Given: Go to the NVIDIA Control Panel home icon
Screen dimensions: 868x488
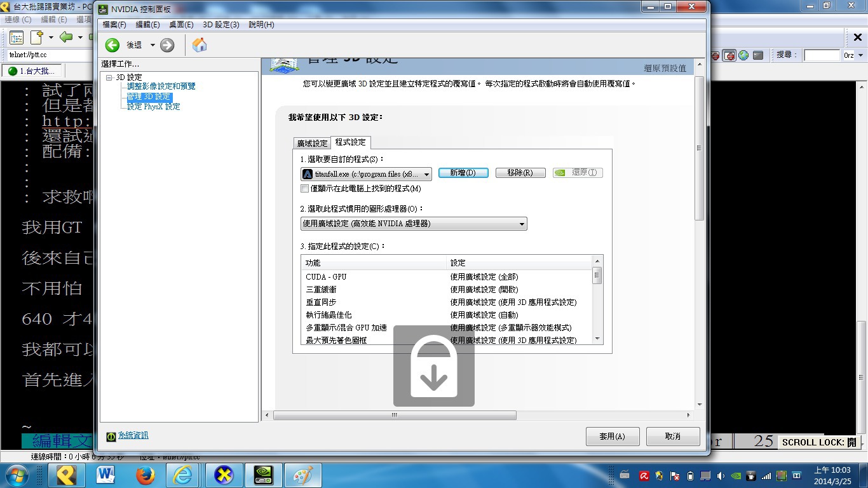Looking at the screenshot, I should (200, 44).
